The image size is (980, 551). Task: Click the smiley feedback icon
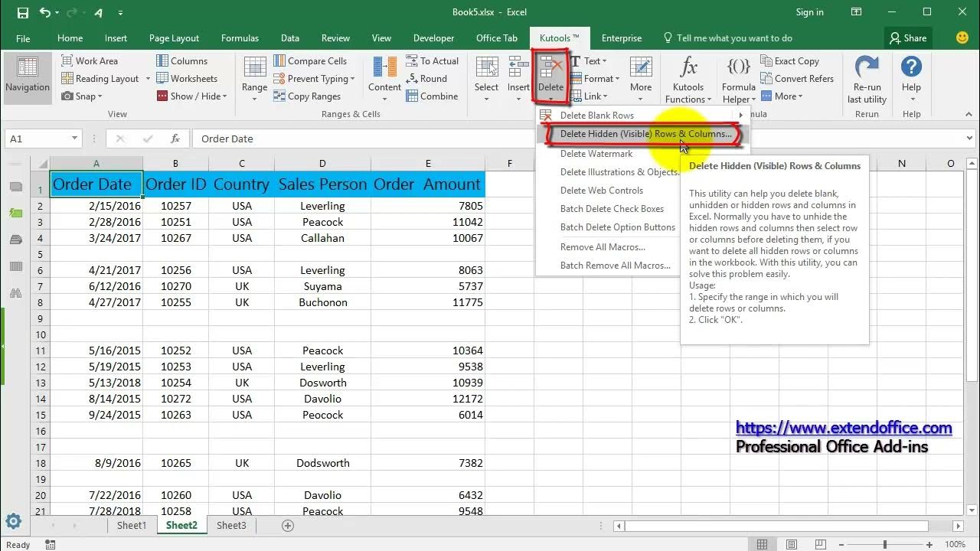[x=962, y=37]
